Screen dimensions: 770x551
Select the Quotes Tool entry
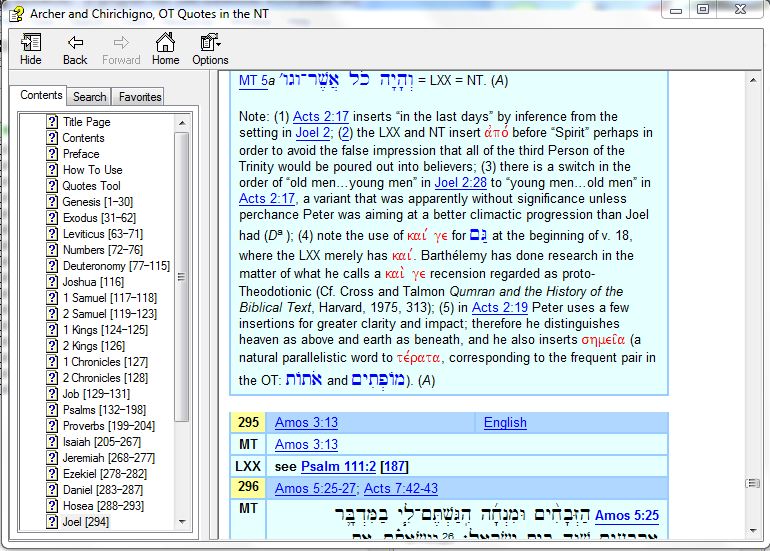[91, 186]
